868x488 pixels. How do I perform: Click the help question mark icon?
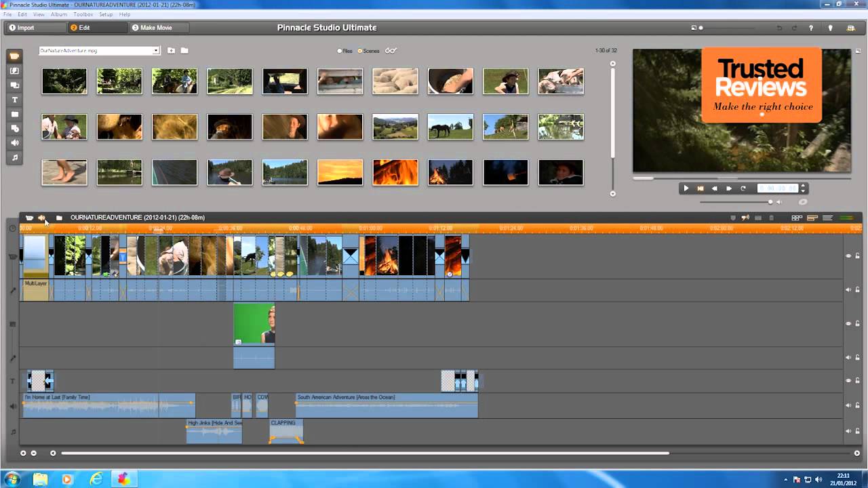coord(811,28)
